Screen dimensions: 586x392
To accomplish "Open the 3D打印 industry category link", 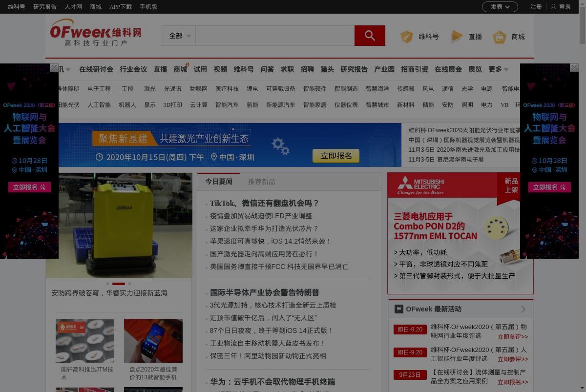I will (172, 105).
